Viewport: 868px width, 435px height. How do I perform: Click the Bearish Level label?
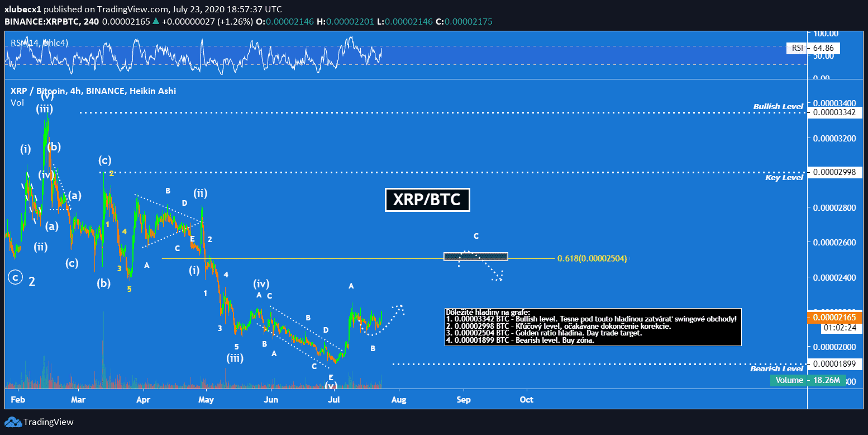(776, 369)
